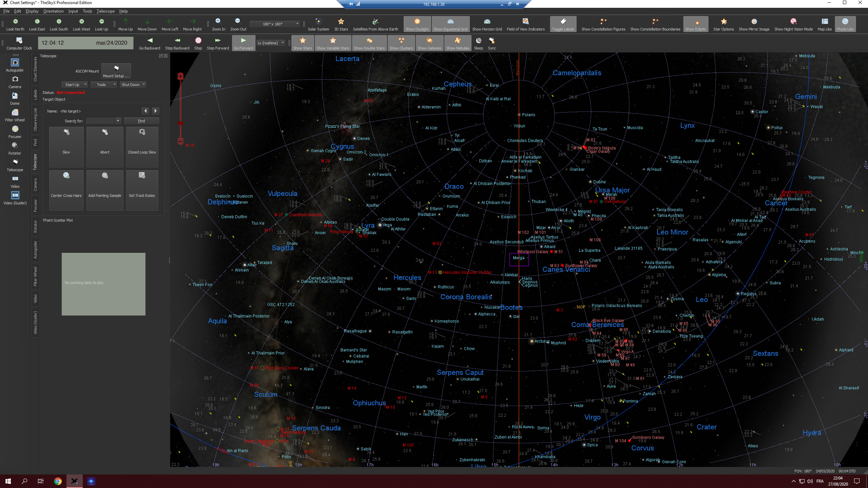Click the Look West toolbar icon
This screenshot has width=868, height=488.
(x=81, y=24)
